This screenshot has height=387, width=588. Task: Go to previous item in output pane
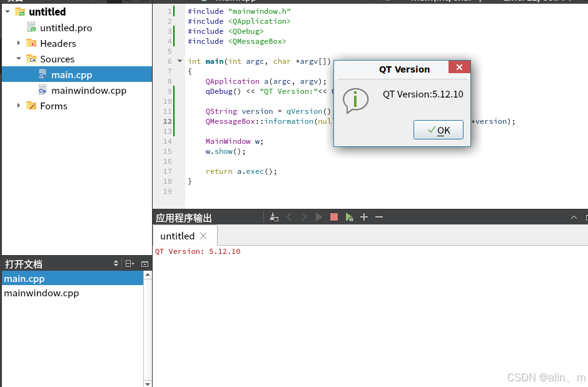coord(289,218)
